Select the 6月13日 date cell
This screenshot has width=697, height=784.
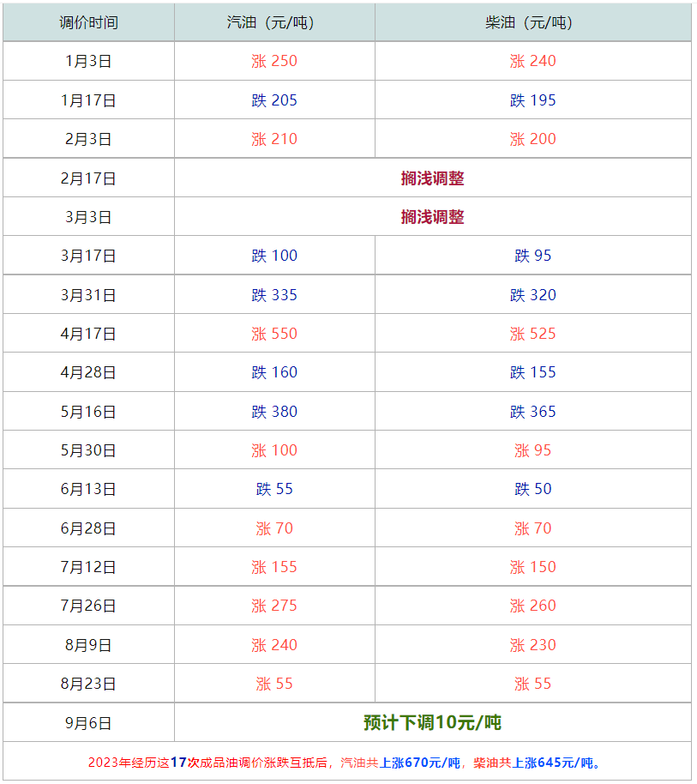[x=88, y=489]
